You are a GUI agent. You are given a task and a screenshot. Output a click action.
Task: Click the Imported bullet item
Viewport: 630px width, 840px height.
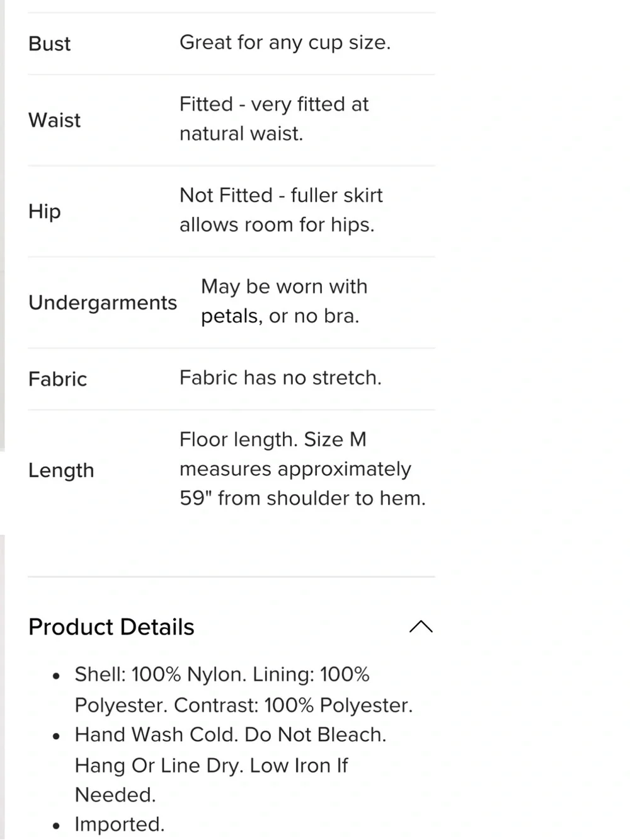tap(120, 824)
